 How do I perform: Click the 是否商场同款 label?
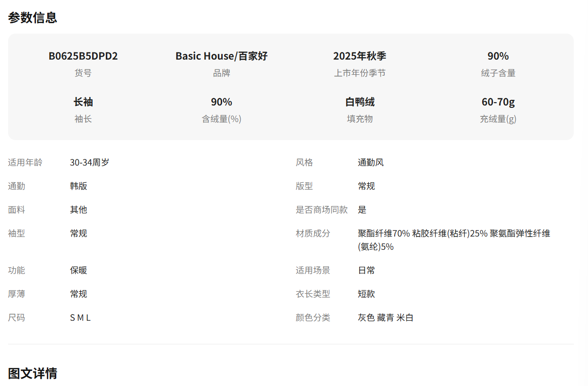(321, 210)
